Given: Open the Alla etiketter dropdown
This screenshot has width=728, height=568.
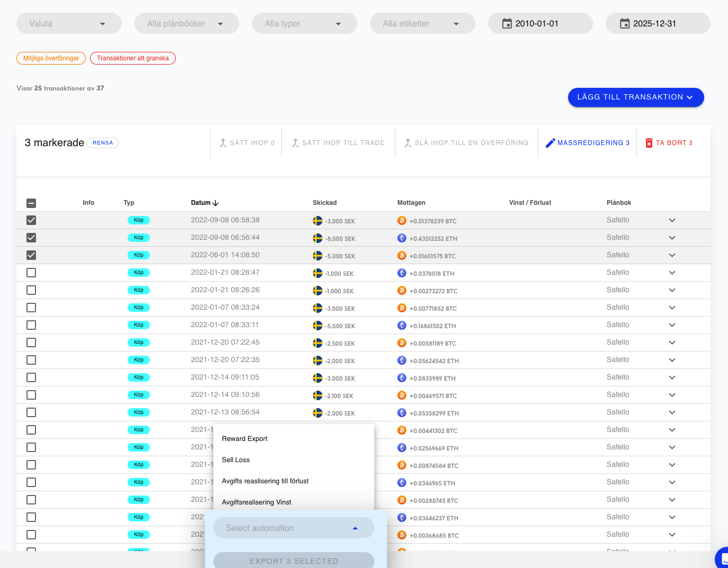Looking at the screenshot, I should coord(423,23).
